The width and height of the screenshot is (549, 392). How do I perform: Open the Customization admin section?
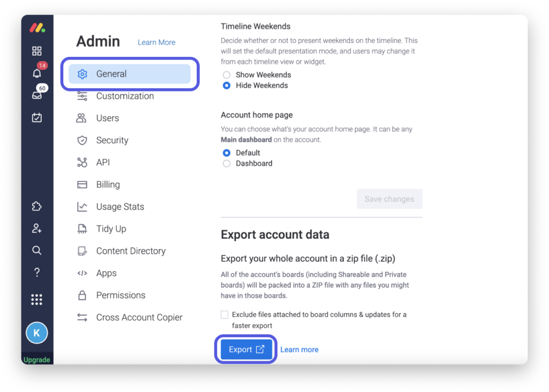(x=124, y=96)
